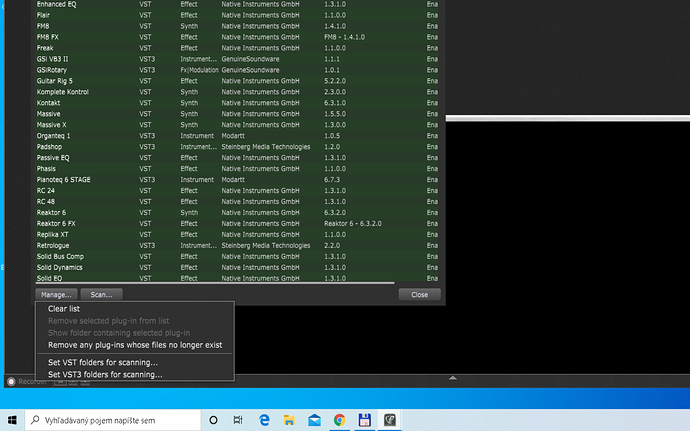Click the Windows search input field
This screenshot has height=431, width=690.
113,420
